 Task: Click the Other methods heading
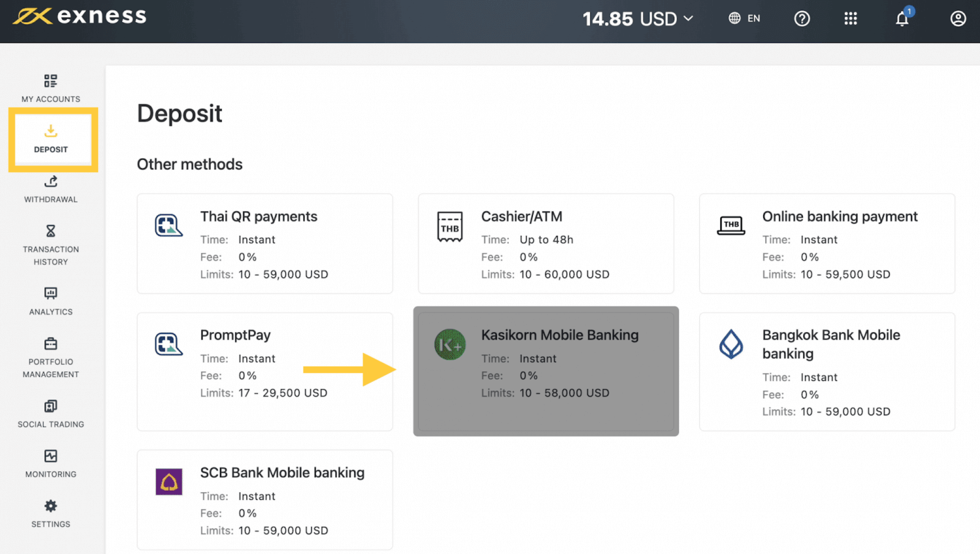(x=190, y=164)
